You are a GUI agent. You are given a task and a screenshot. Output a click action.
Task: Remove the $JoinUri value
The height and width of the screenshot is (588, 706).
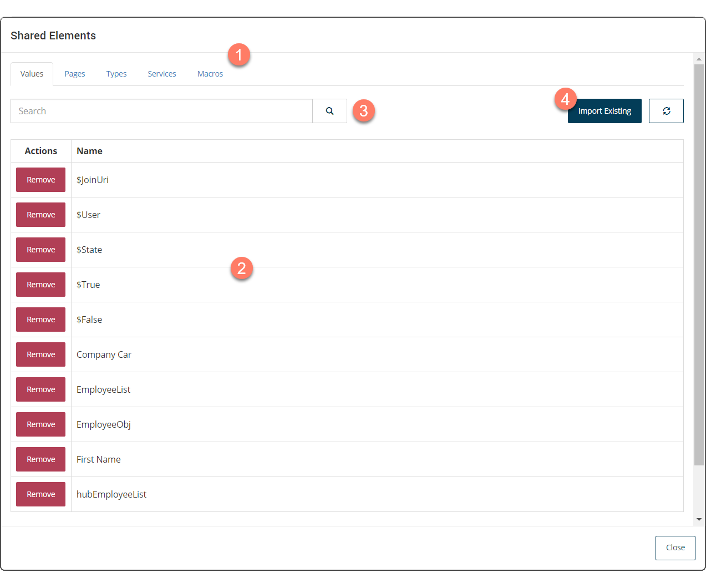click(41, 180)
